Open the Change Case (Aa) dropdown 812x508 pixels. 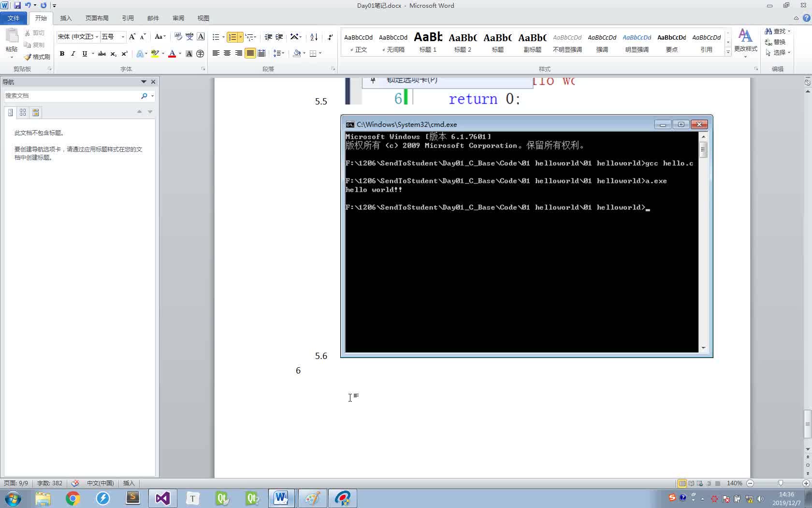[x=160, y=37]
